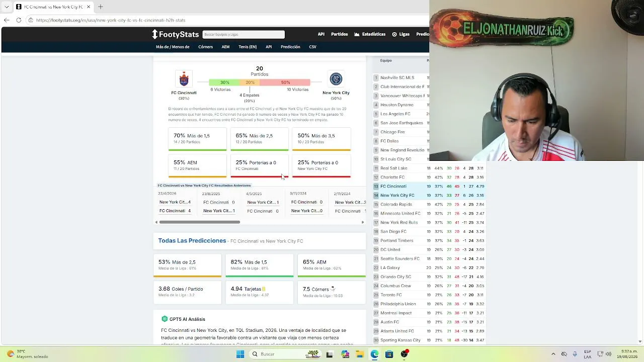Image resolution: width=644 pixels, height=362 pixels.
Task: Open the New York City club crest
Action: tap(336, 79)
